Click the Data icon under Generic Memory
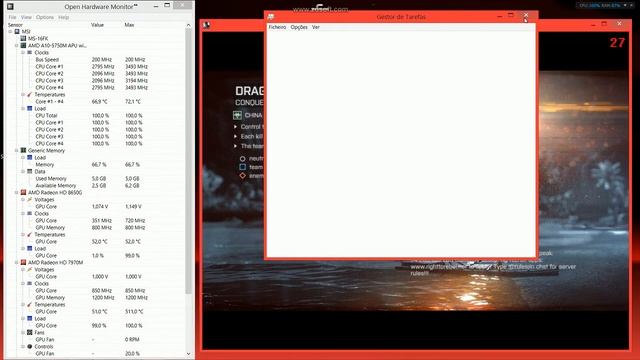640x360 pixels. (29, 171)
